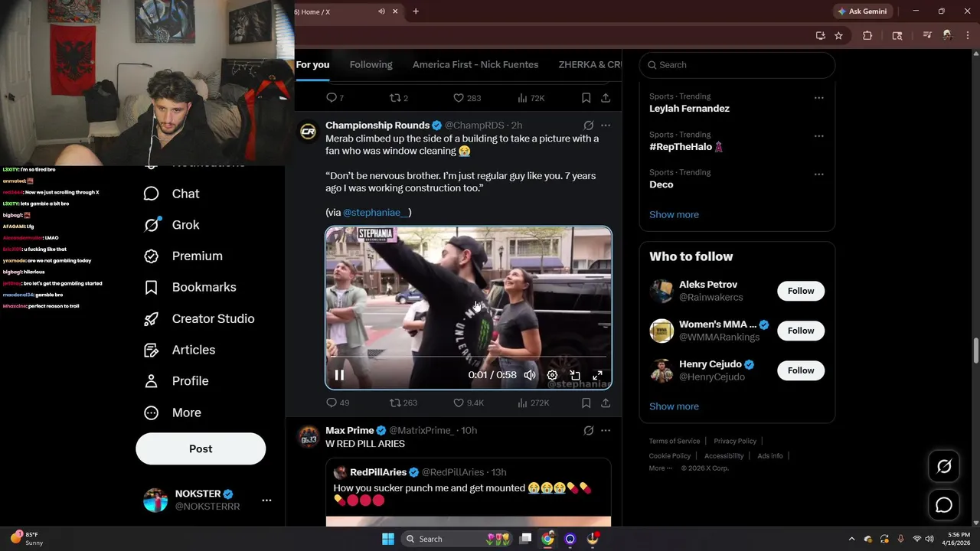
Task: Open a new browser tab
Action: coord(416,11)
